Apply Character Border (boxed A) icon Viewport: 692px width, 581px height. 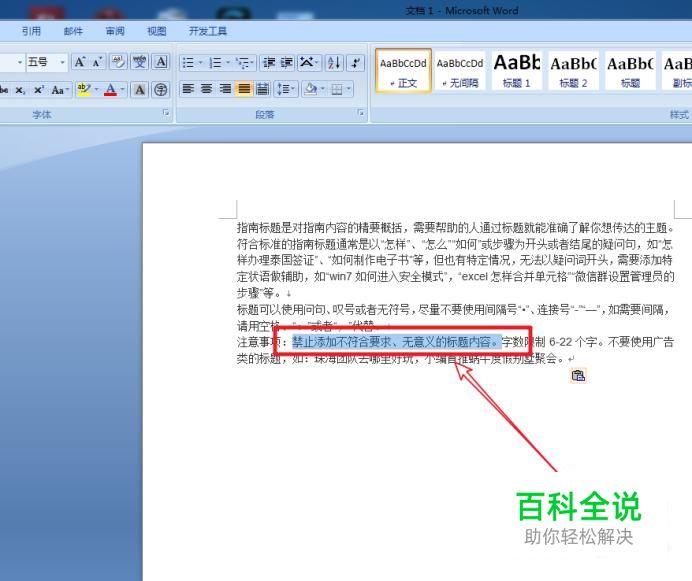(x=161, y=62)
